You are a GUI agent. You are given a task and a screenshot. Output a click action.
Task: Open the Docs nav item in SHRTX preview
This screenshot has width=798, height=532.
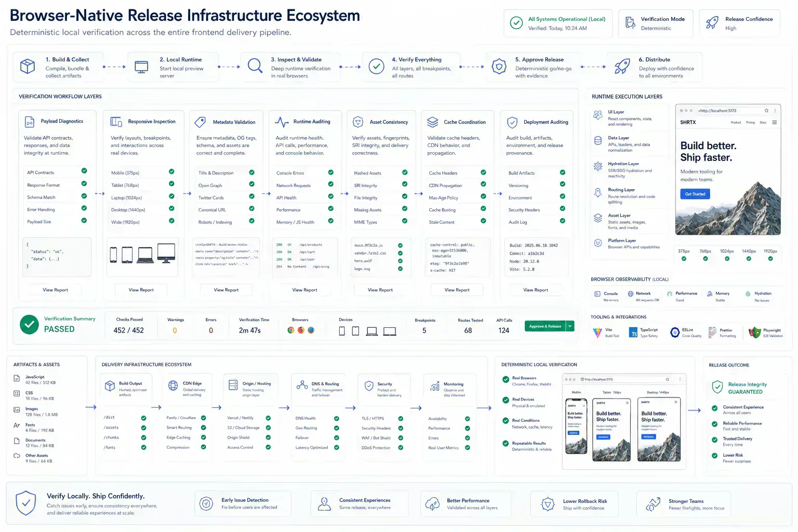tap(763, 123)
